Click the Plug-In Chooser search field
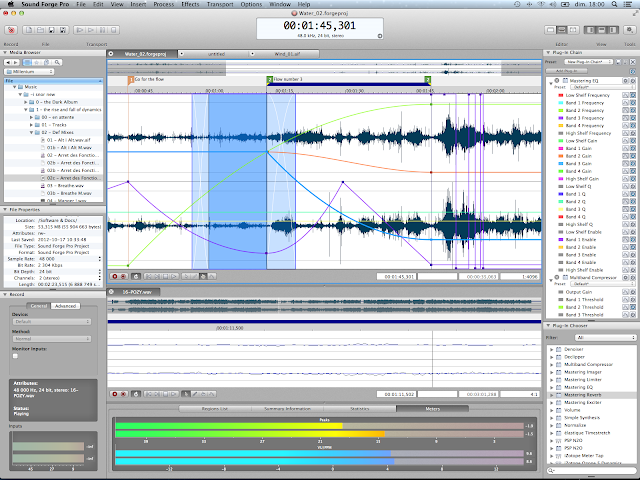This screenshot has height=480, width=640. [591, 471]
